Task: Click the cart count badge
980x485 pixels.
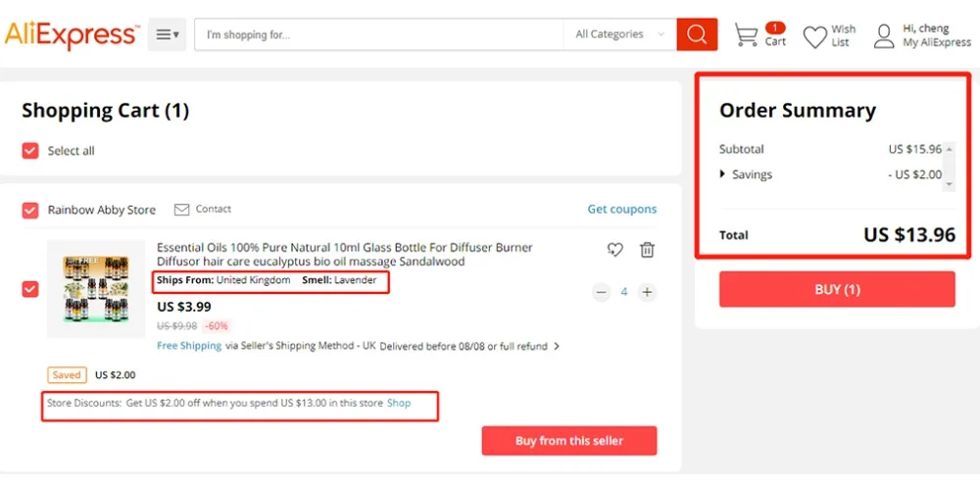Action: coord(775,27)
